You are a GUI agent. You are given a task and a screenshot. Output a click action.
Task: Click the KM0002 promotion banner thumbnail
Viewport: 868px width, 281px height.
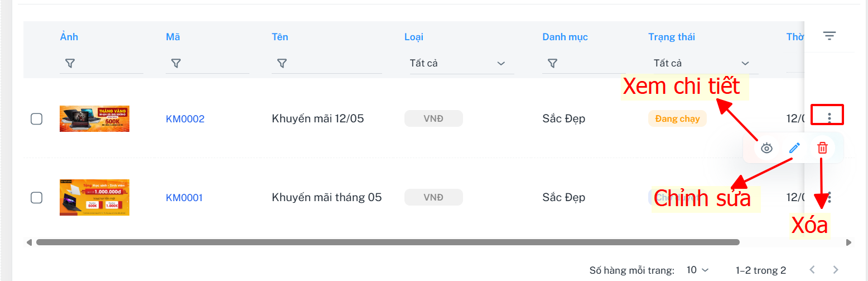(94, 118)
